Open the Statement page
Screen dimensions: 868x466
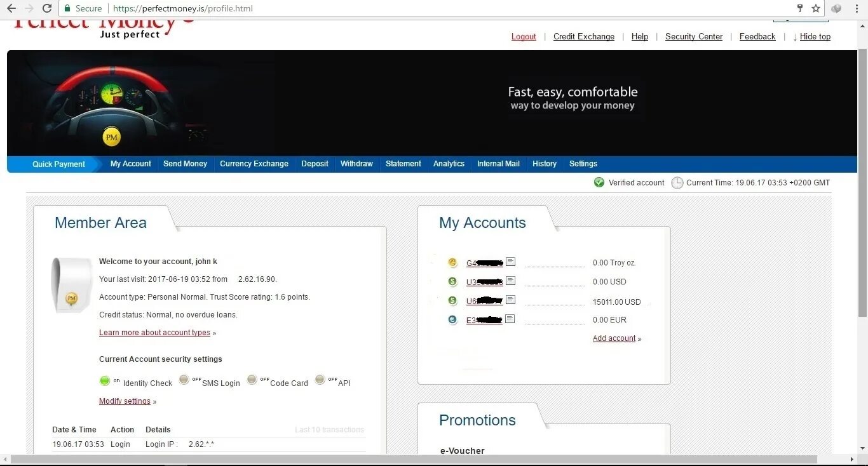[x=403, y=164]
